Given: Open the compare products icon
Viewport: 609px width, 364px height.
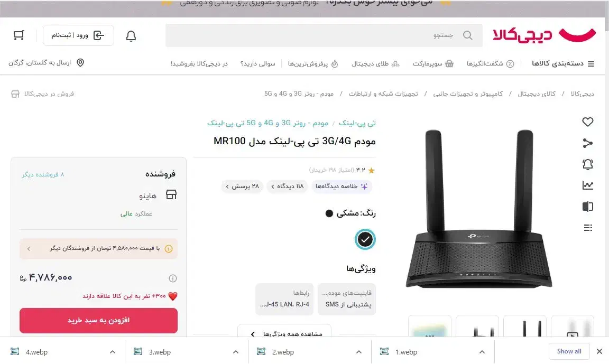Looking at the screenshot, I should pyautogui.click(x=588, y=207).
